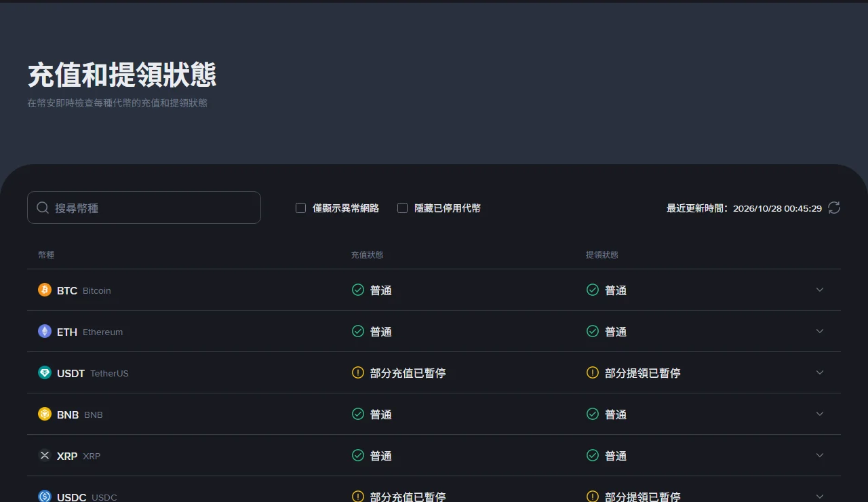Click USDC withdrawal yellow warning icon
Image resolution: width=868 pixels, height=502 pixels.
593,497
